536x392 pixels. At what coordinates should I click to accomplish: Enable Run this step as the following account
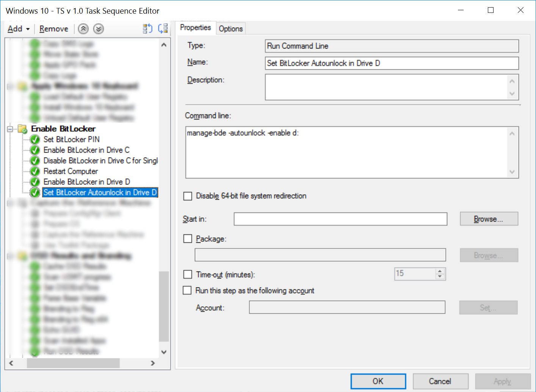pos(187,290)
